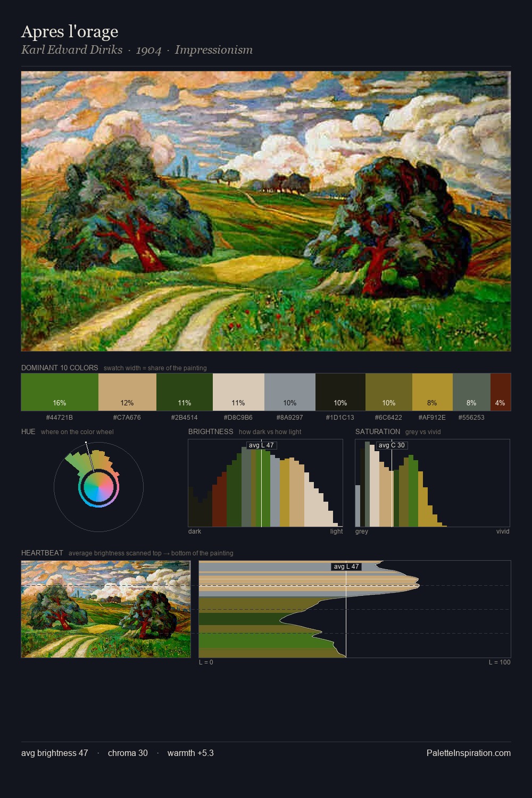Click the hex code #1D1C13 text
The height and width of the screenshot is (798, 532).
click(x=340, y=418)
